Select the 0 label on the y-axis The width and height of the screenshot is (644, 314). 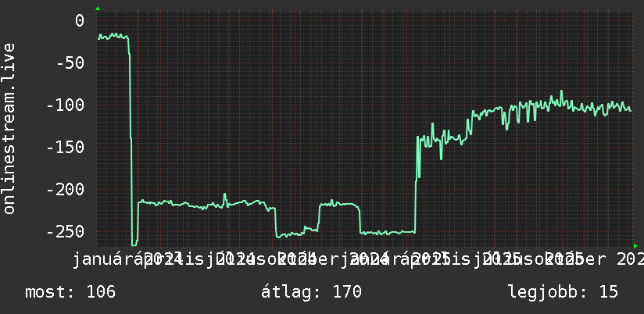(80, 20)
